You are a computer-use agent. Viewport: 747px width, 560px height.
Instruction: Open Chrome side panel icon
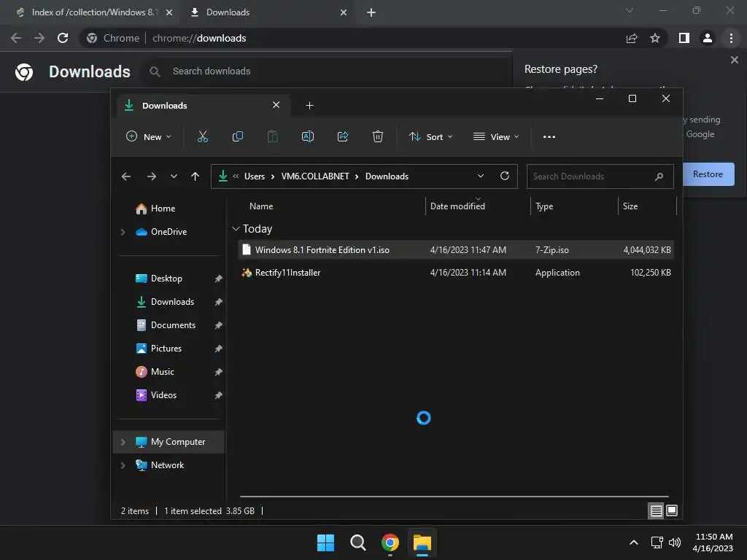pos(684,38)
